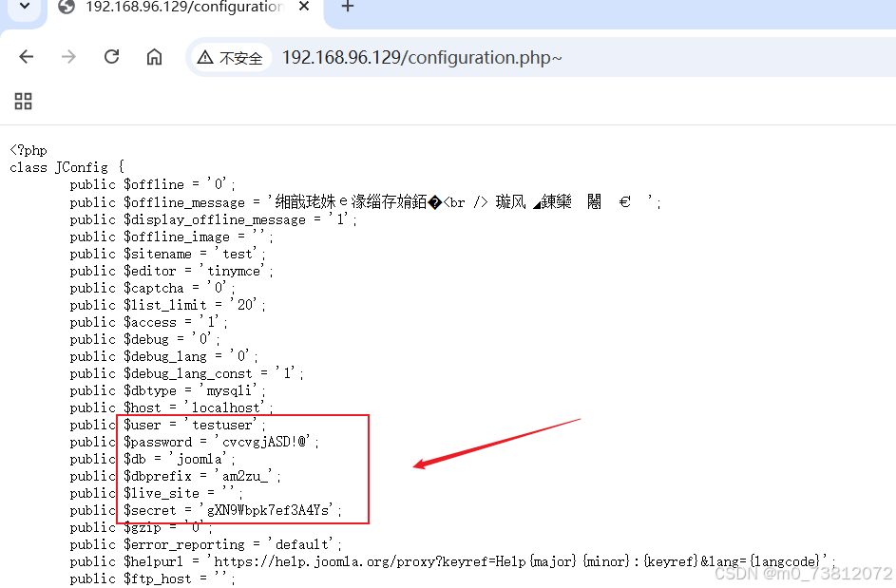The height and width of the screenshot is (588, 896).
Task: Click the $dbtype = 'mysqli' line
Action: (167, 390)
